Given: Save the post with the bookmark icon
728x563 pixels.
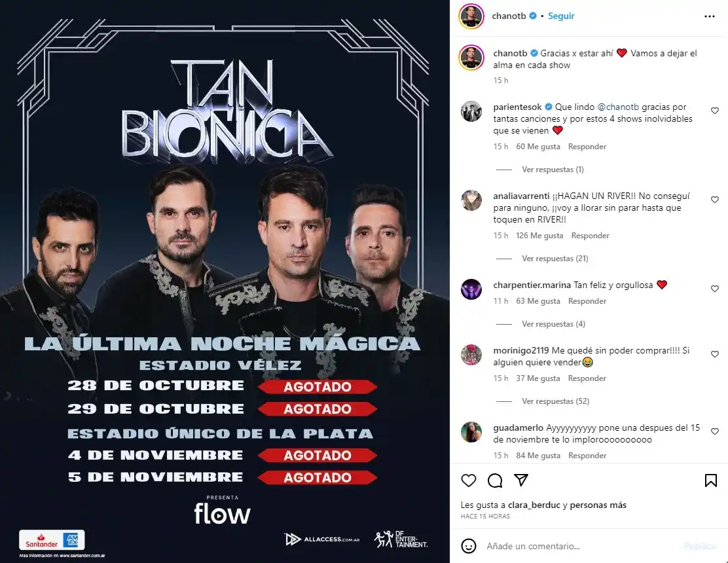Looking at the screenshot, I should click(x=710, y=481).
